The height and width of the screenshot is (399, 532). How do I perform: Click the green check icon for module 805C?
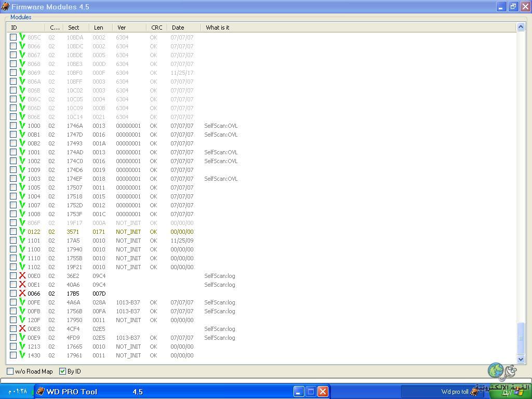[x=22, y=37]
